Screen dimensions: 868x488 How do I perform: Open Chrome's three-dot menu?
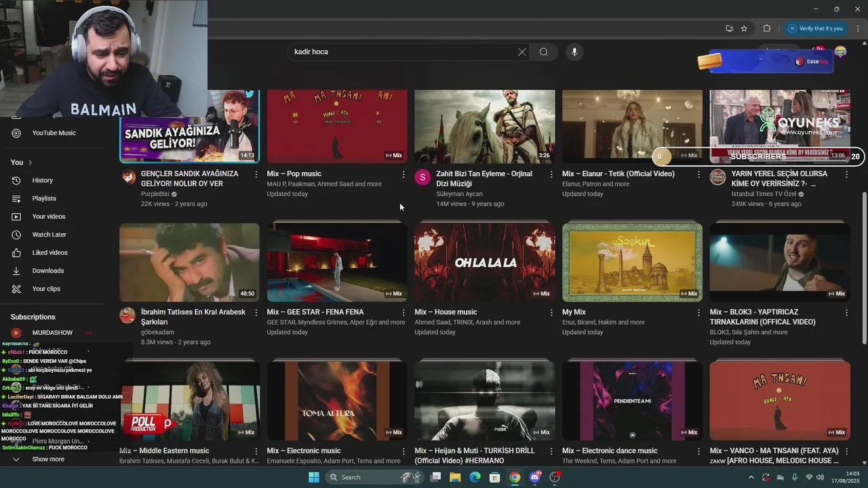coord(858,28)
